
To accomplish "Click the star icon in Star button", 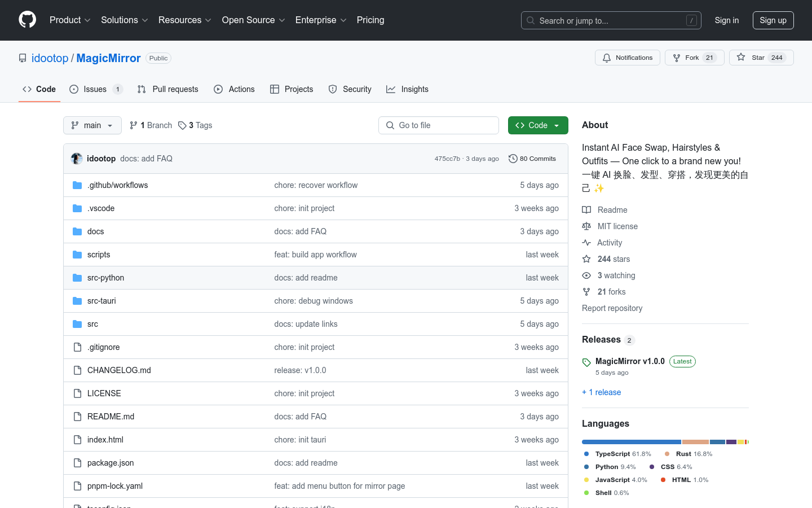I will (x=741, y=58).
